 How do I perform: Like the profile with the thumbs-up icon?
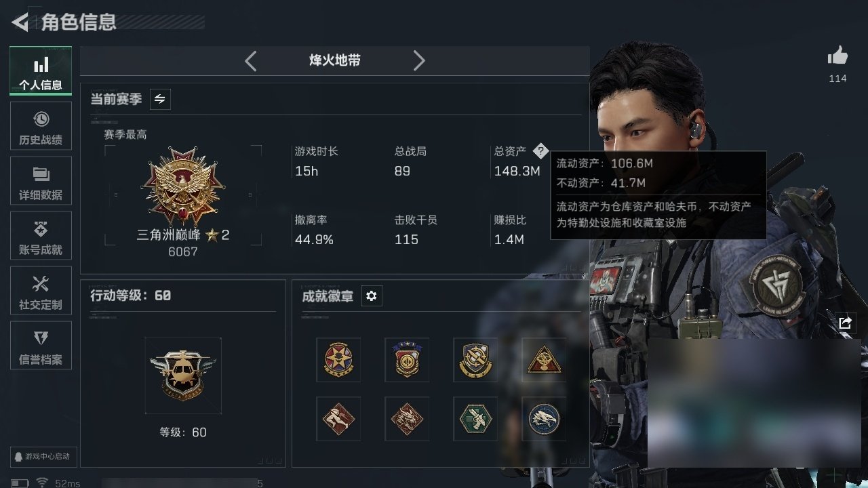click(x=837, y=57)
